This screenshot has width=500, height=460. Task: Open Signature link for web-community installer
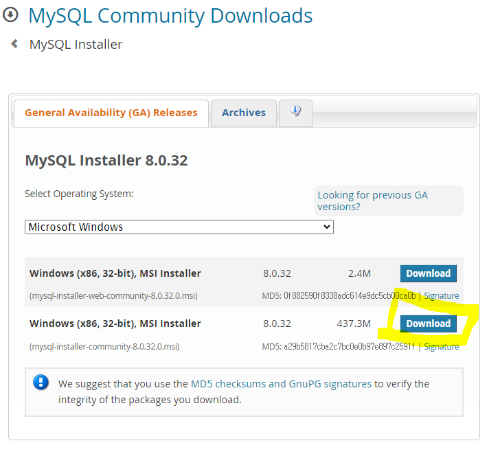tap(441, 296)
